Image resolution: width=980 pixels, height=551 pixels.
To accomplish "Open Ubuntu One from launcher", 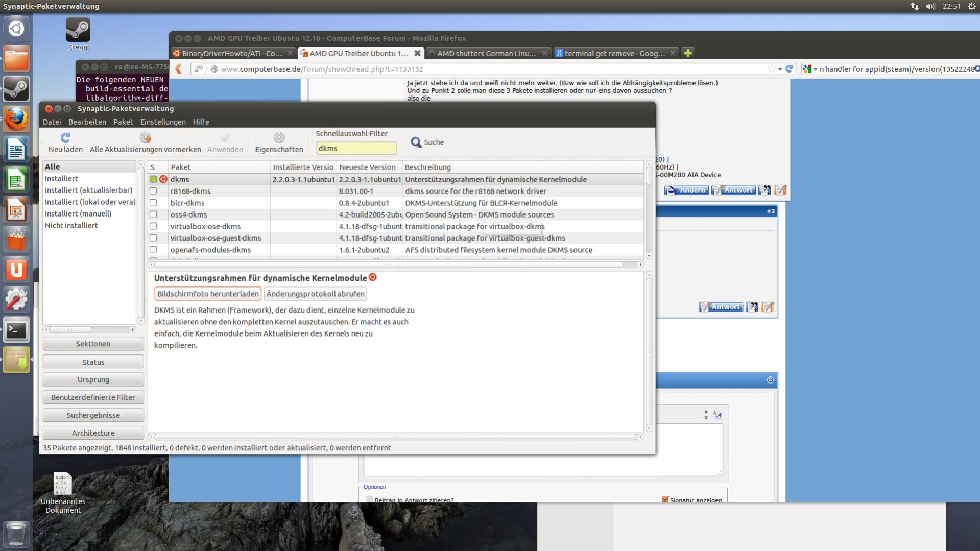I will (16, 270).
